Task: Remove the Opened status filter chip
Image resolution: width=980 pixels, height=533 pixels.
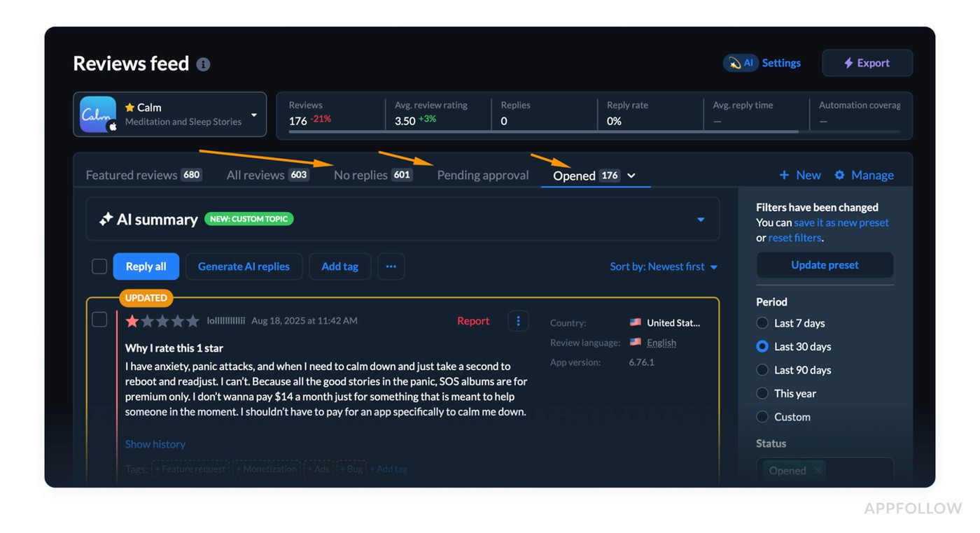Action: coord(818,470)
